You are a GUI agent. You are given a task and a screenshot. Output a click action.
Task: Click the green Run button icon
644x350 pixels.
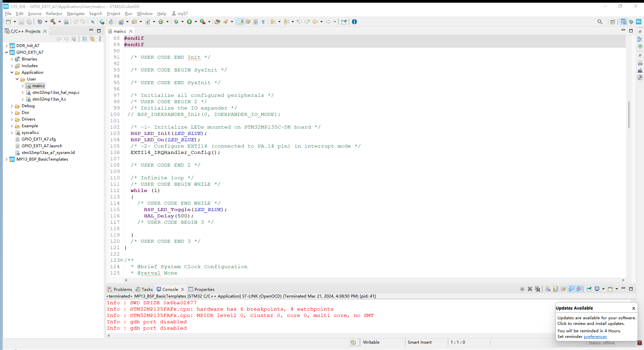point(189,22)
